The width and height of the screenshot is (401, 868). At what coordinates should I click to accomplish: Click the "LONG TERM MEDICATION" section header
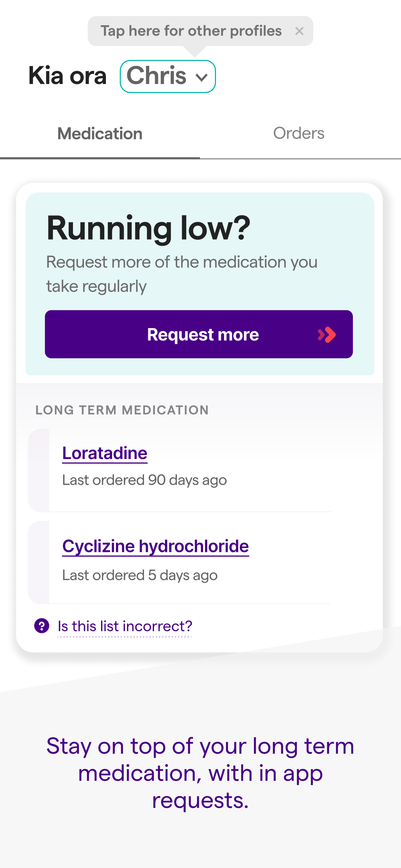122,410
